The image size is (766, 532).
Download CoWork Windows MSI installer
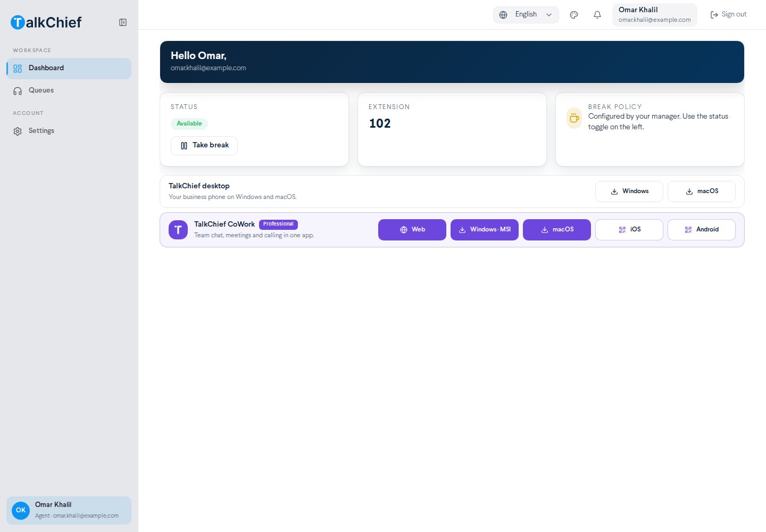(x=485, y=230)
